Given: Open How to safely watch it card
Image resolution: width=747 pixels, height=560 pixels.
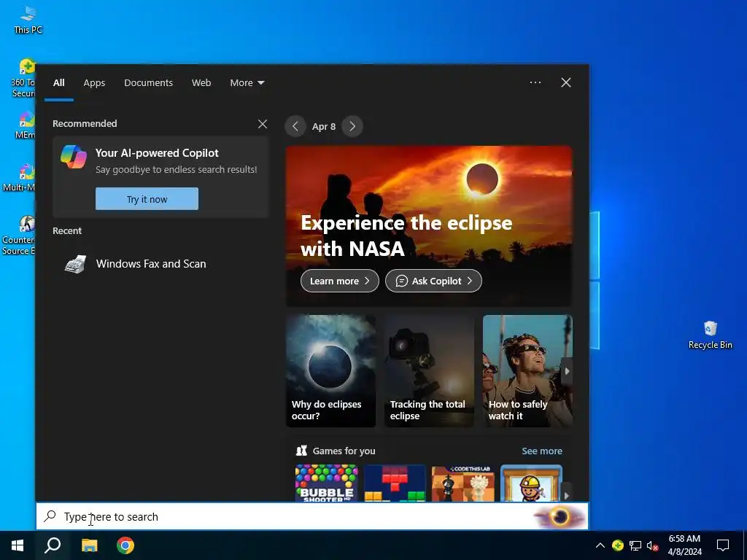Looking at the screenshot, I should tap(527, 370).
